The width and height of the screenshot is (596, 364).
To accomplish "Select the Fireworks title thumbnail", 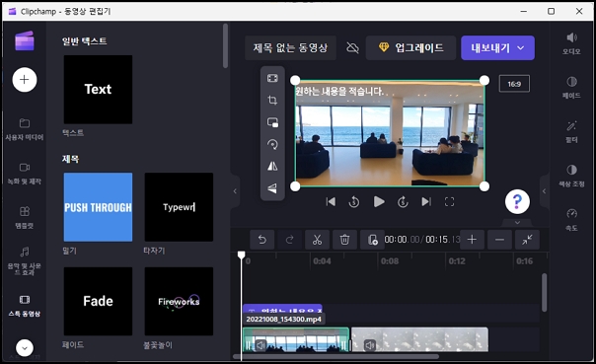I will (x=179, y=301).
